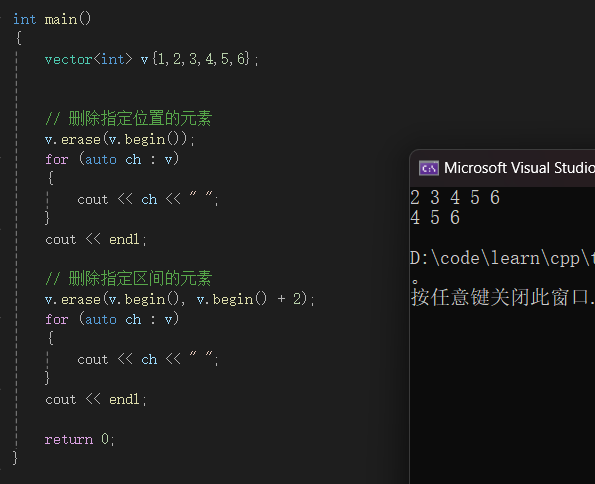Click the 'vector' type in the declaration
The height and width of the screenshot is (484, 595).
[x=68, y=59]
